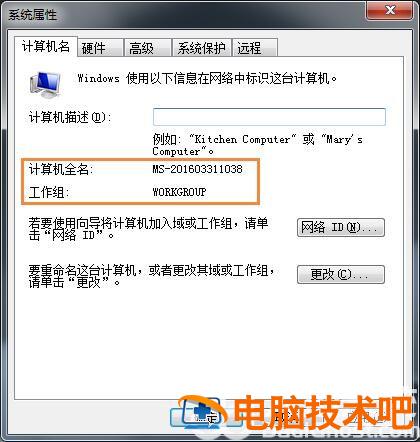Click the orange 电脑技术吧 watermark text

tap(323, 413)
